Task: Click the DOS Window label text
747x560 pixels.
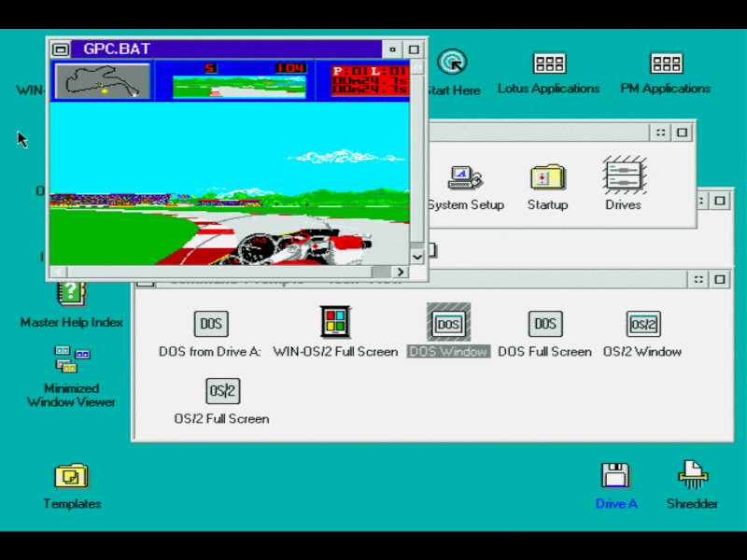Action: [x=448, y=352]
